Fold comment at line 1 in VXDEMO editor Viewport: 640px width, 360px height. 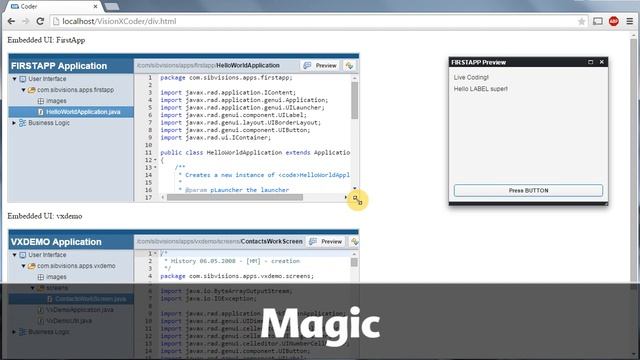point(155,253)
